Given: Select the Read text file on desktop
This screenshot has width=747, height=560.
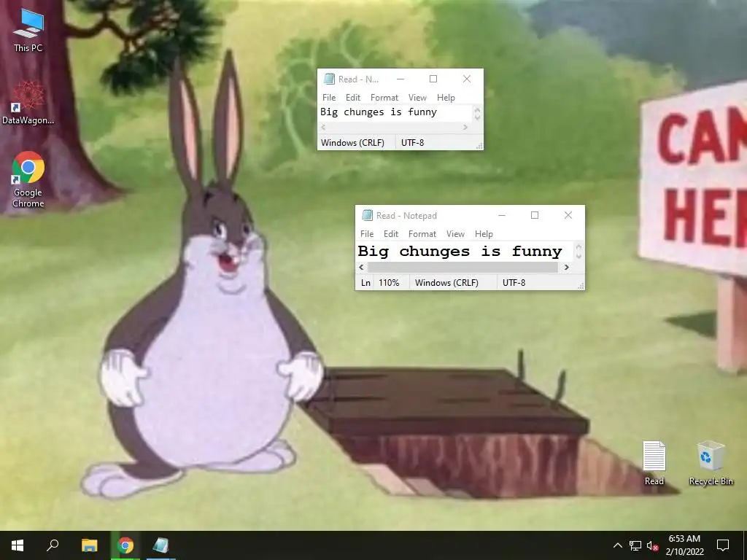Looking at the screenshot, I should click(x=654, y=463).
